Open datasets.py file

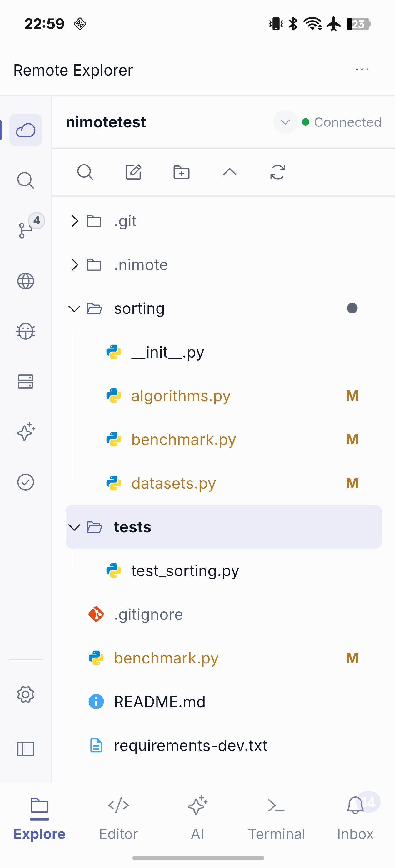[x=224, y=483]
